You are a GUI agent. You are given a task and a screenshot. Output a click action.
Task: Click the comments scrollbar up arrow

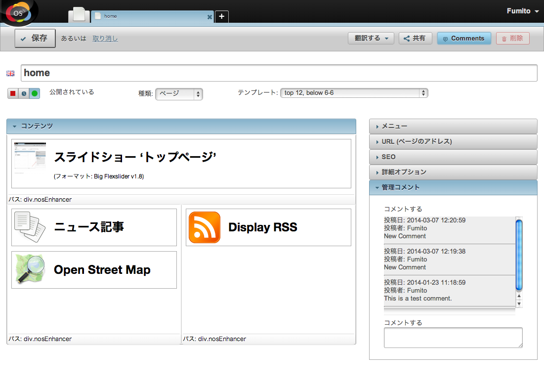[x=519, y=296]
